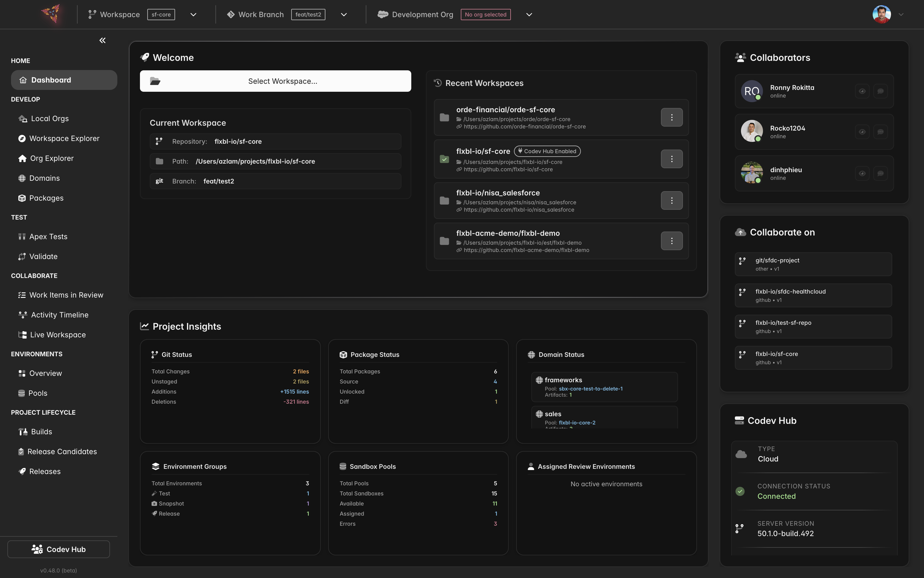Click folder icon for orde-financial/orde-sf-core

(445, 117)
